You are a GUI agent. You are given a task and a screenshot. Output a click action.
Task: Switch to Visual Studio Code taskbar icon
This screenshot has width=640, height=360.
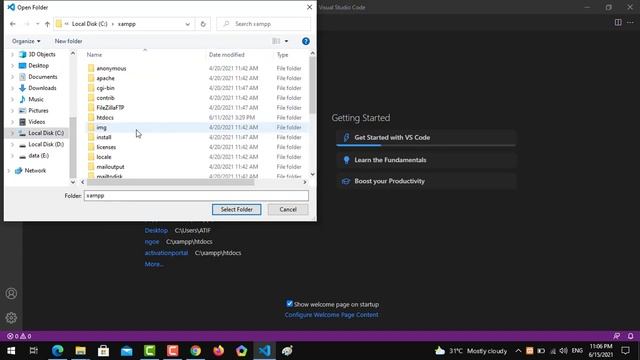tap(264, 351)
